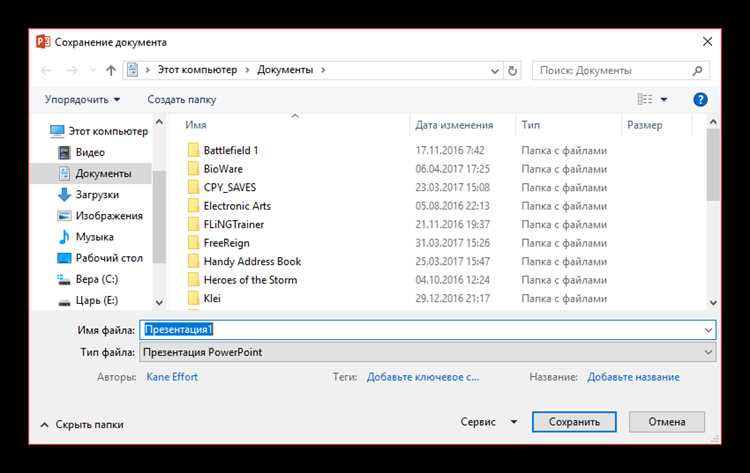Screen dimensions: 750x473
Task: Click the Battlefield 1 folder icon
Action: click(193, 150)
